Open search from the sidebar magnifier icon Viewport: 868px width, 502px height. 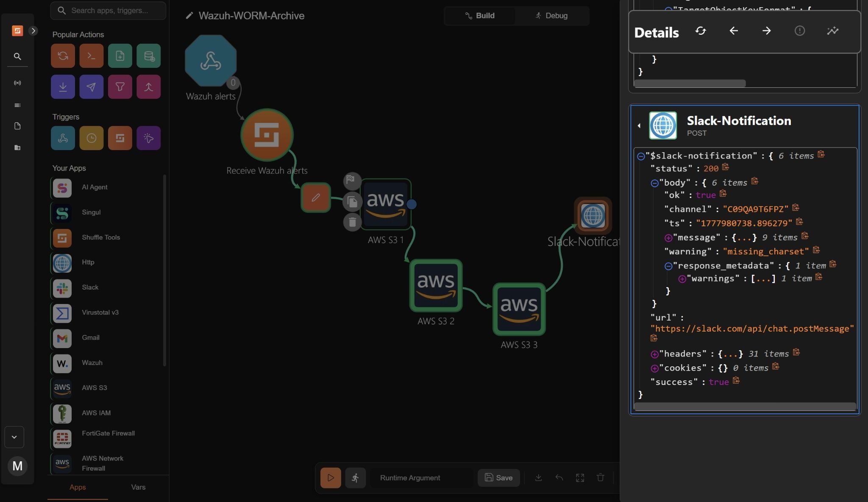(x=17, y=56)
